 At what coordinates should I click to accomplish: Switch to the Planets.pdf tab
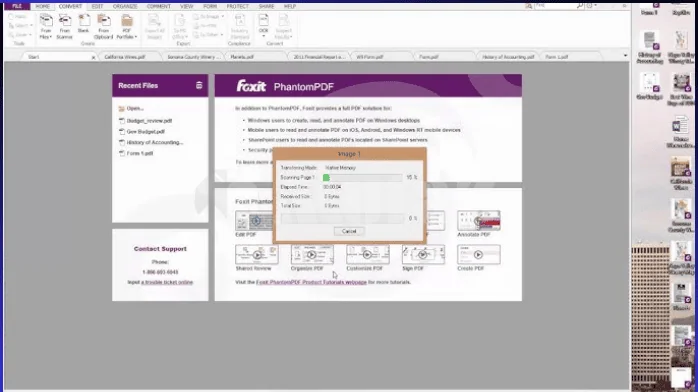(x=242, y=57)
